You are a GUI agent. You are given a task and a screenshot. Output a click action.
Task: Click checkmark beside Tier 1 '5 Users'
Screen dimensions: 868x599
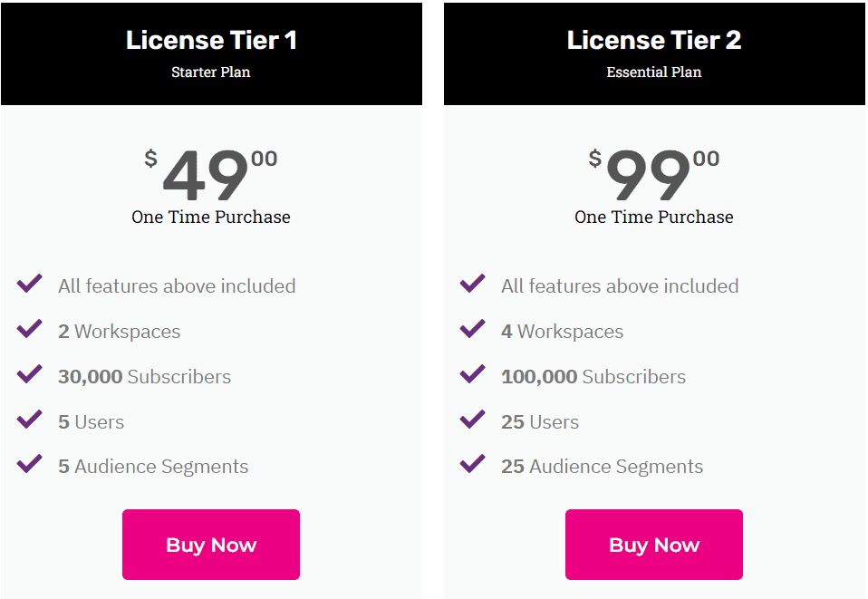pyautogui.click(x=30, y=420)
